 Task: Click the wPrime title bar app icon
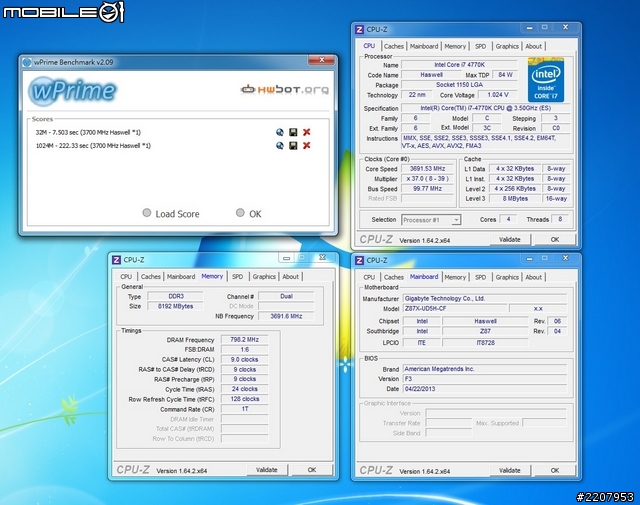(x=27, y=62)
